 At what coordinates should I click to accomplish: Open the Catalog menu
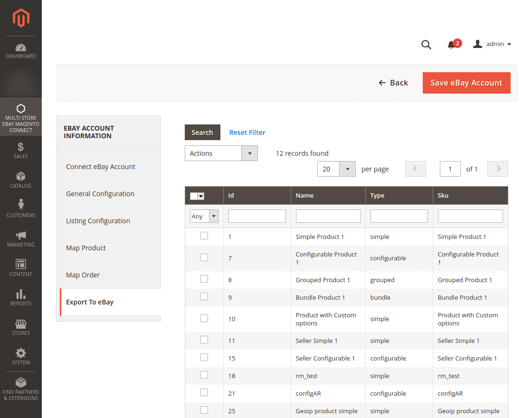[21, 180]
